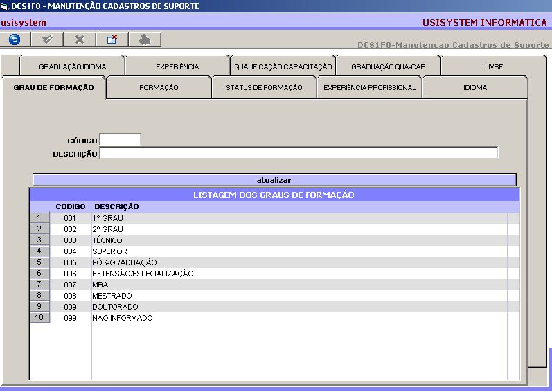This screenshot has height=392, width=552.
Task: Switch to the GRADUAÇÃO IDIOMA tab
Action: (x=72, y=66)
